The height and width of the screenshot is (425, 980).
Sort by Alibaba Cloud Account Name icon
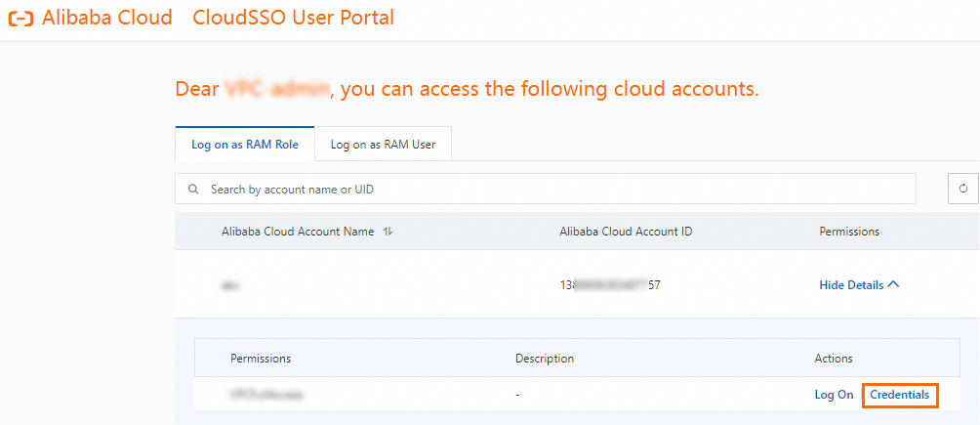click(388, 232)
